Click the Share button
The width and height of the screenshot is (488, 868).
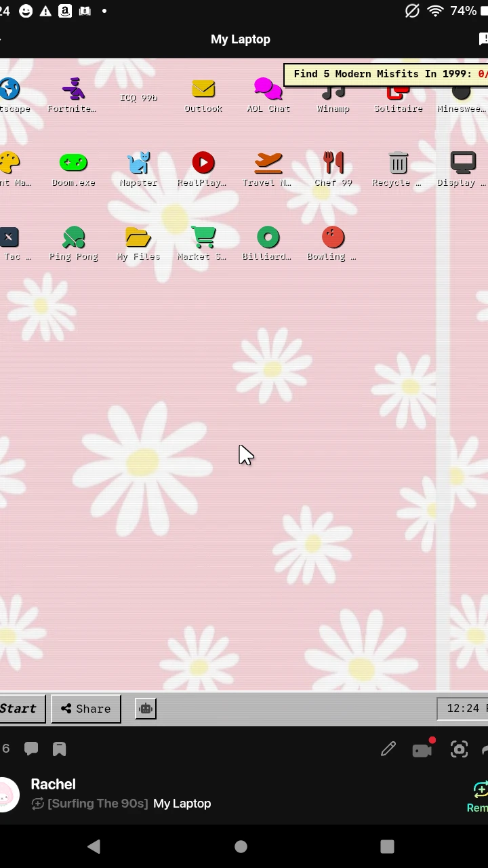click(x=86, y=709)
